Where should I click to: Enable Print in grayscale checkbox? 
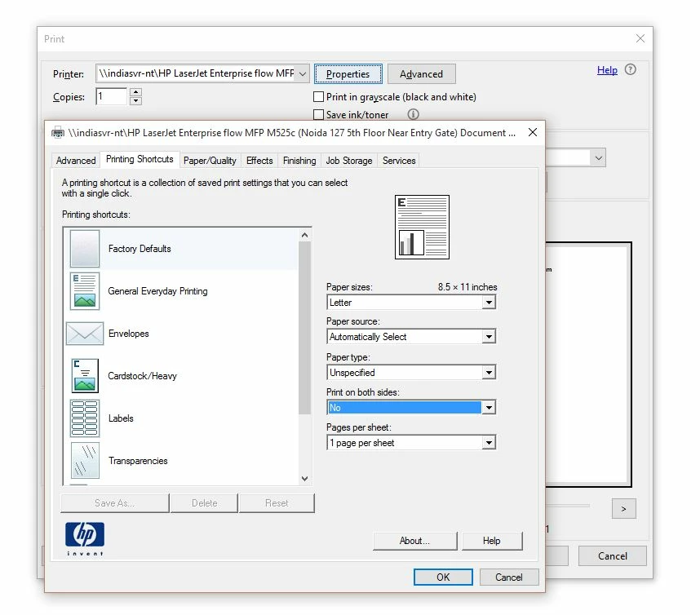pos(318,97)
